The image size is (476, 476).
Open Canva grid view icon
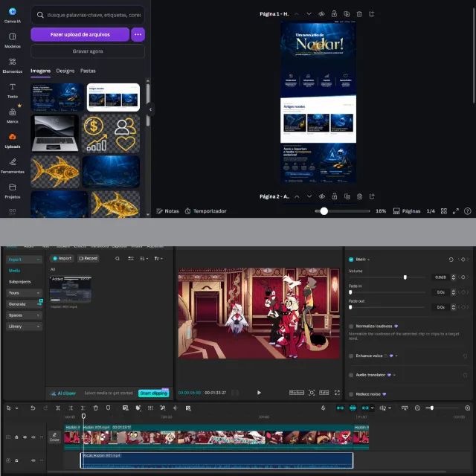[x=444, y=211]
